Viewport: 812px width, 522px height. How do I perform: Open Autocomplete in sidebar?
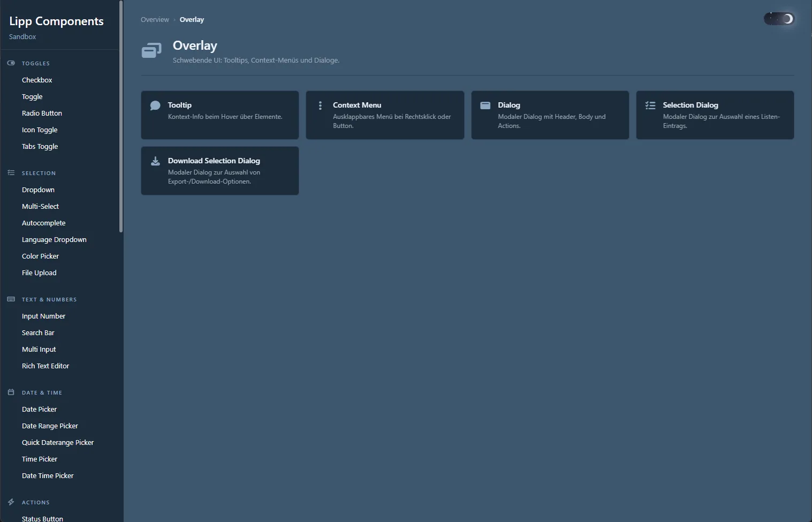(x=43, y=223)
